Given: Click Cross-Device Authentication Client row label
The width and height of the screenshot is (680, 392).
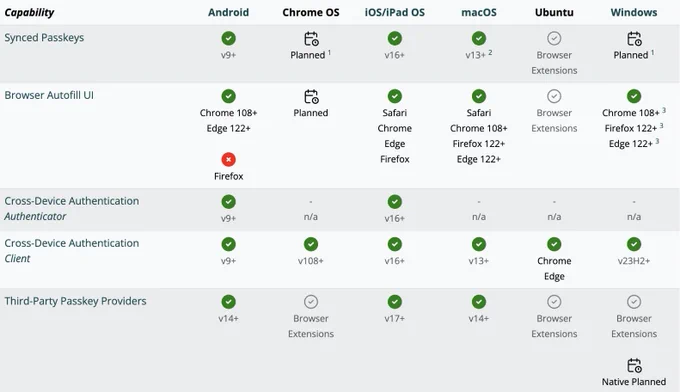Looking at the screenshot, I should (x=72, y=251).
